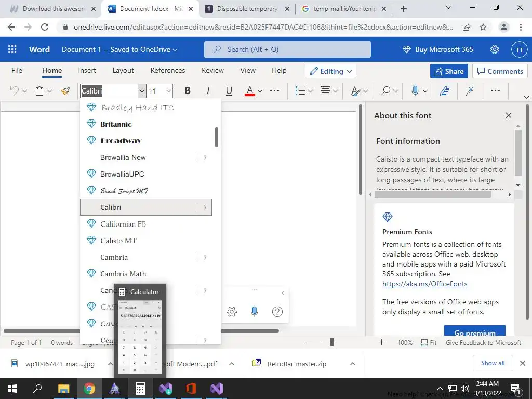Open more ribbon options at far right

(x=495, y=90)
